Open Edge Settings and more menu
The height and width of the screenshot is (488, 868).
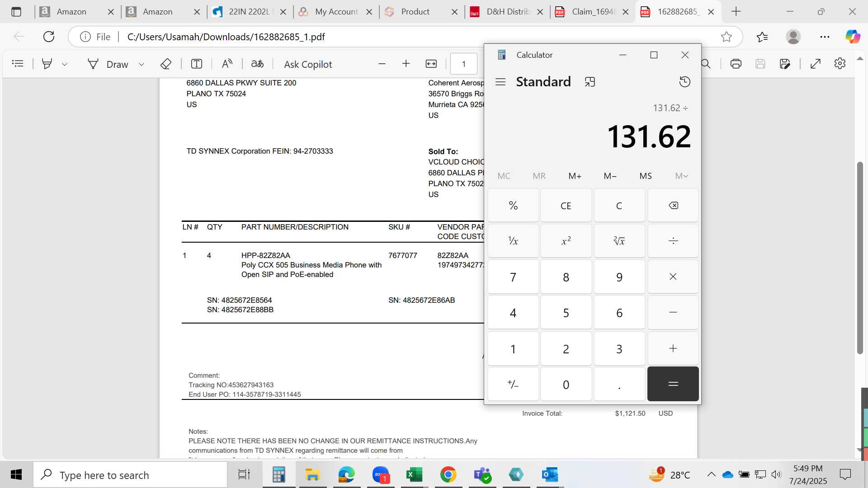pyautogui.click(x=825, y=37)
